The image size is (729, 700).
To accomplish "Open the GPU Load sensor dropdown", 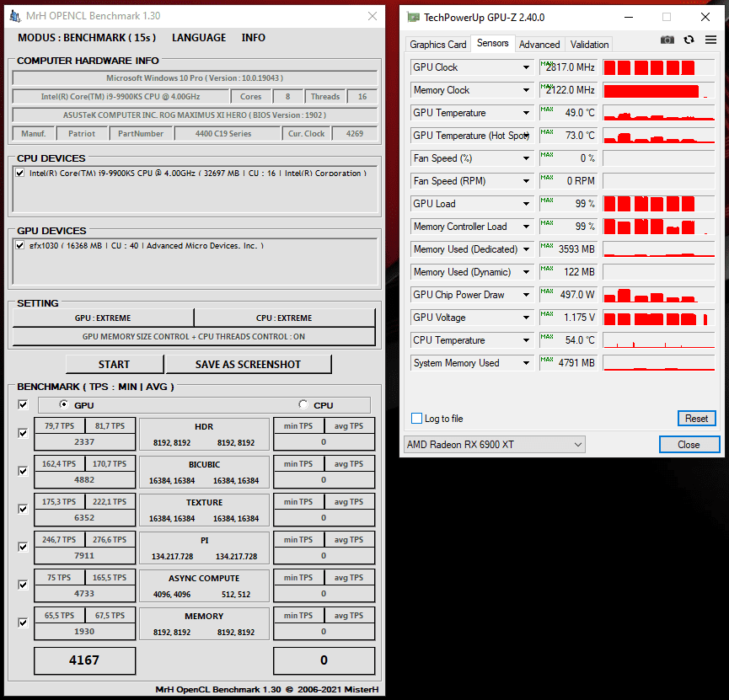I will pos(526,204).
